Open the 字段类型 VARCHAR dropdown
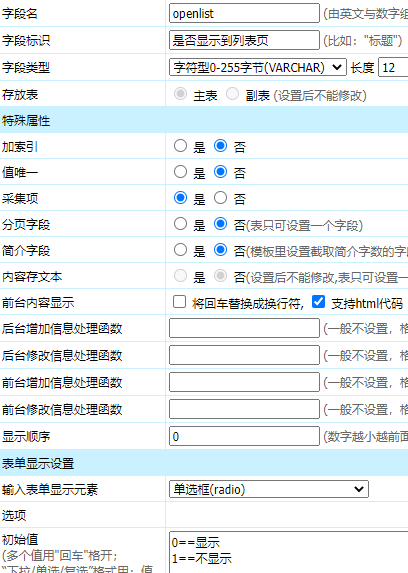The image size is (408, 573). click(258, 67)
